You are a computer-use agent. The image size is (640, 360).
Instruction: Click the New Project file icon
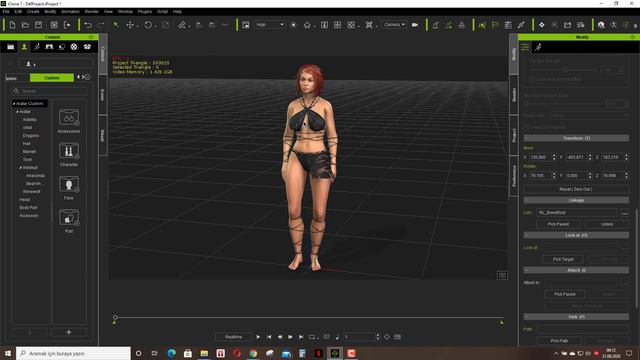pos(12,25)
